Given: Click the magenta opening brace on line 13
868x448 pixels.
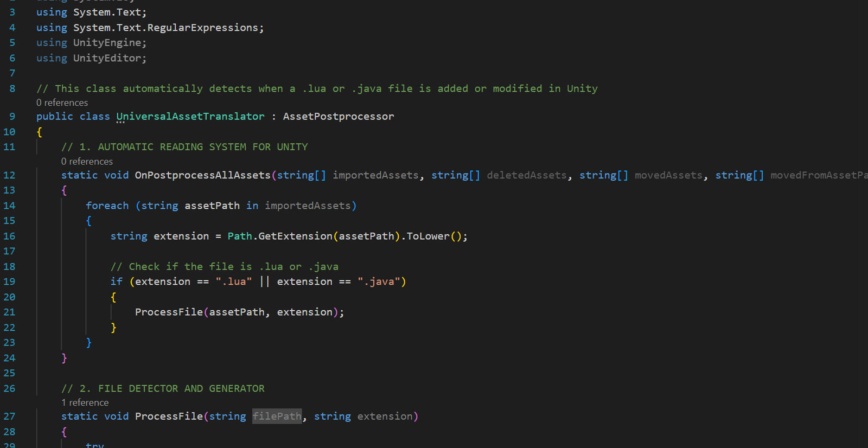Looking at the screenshot, I should (64, 190).
